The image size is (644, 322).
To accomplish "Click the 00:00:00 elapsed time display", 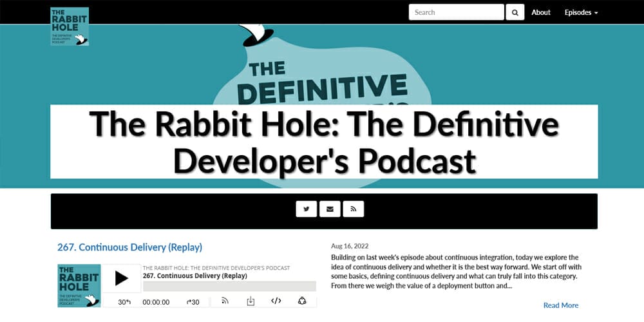I will pos(156,302).
